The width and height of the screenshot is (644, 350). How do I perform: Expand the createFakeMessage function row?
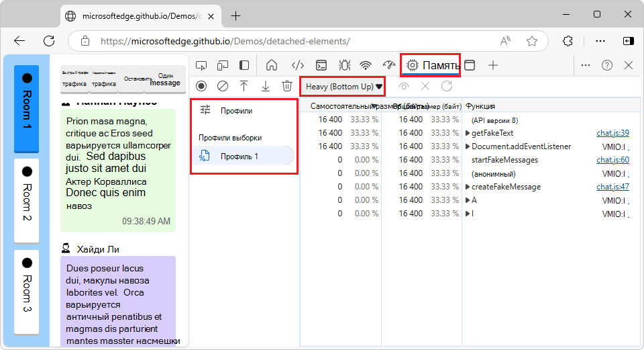(x=468, y=187)
